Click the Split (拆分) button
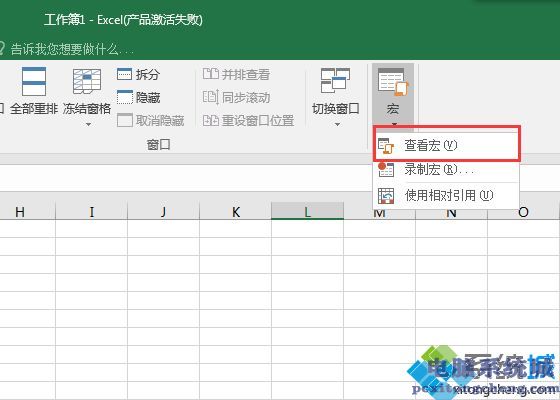This screenshot has width=560, height=400. click(139, 74)
